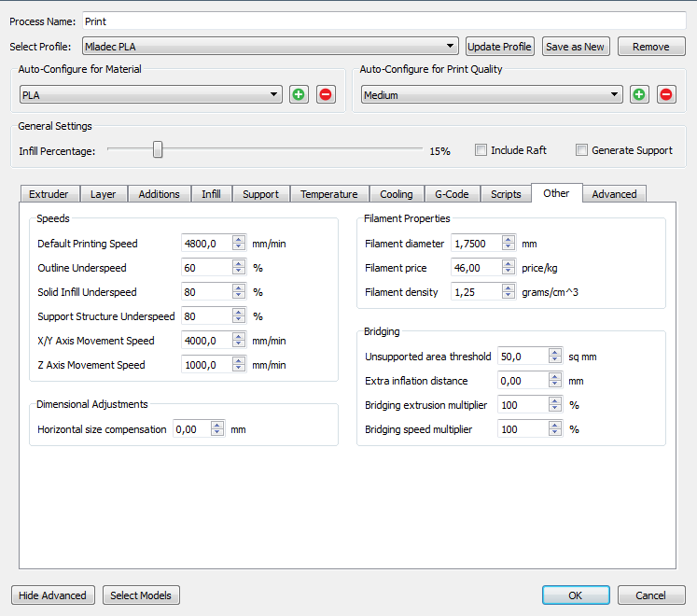Enable the Include Raft checkbox
Image resolution: width=697 pixels, height=616 pixels.
tap(481, 150)
